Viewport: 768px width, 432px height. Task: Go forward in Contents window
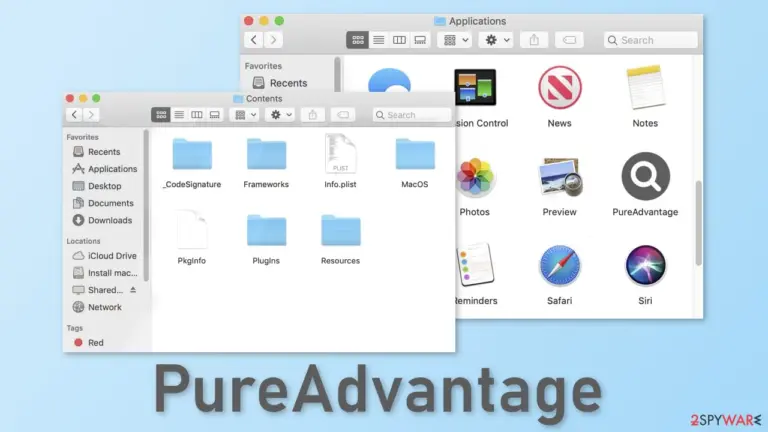tap(91, 115)
